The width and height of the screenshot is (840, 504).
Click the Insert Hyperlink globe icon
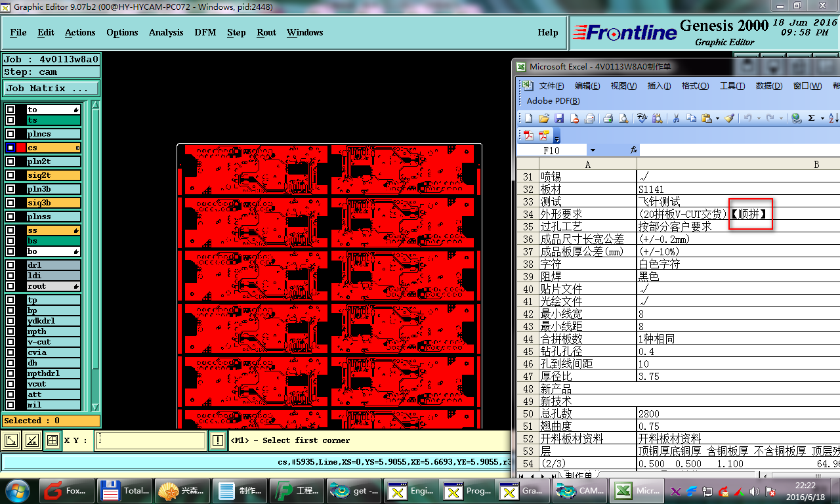(796, 118)
